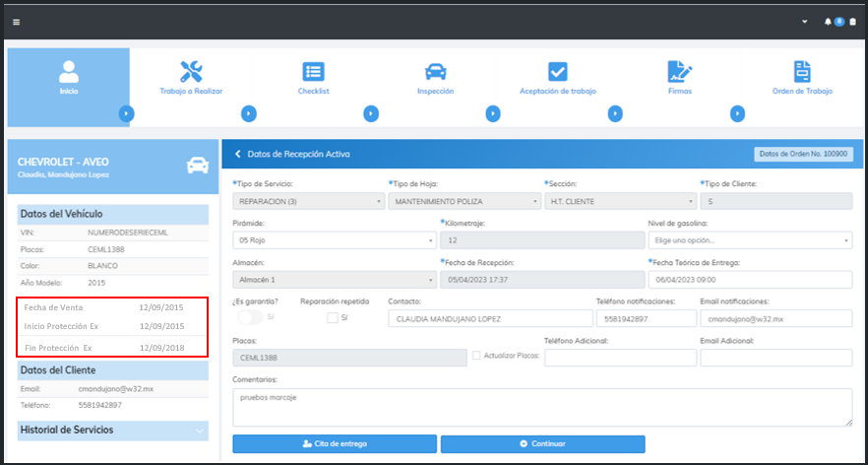Switch to the Firmas tab
This screenshot has width=868, height=465.
point(680,87)
